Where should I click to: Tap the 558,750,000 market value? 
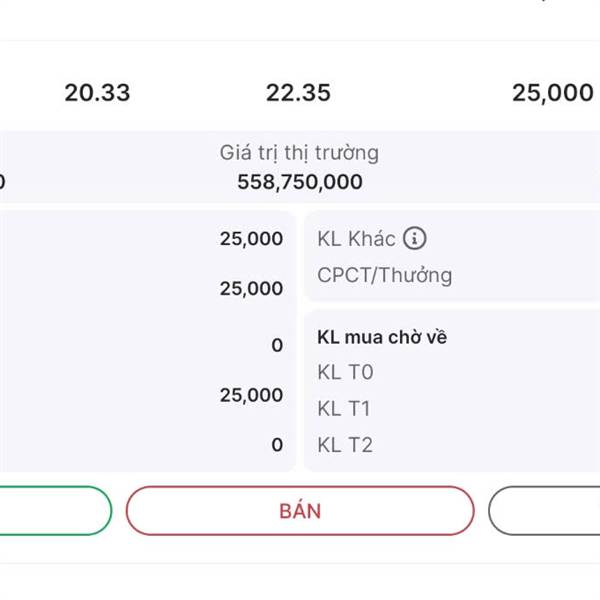tap(300, 182)
